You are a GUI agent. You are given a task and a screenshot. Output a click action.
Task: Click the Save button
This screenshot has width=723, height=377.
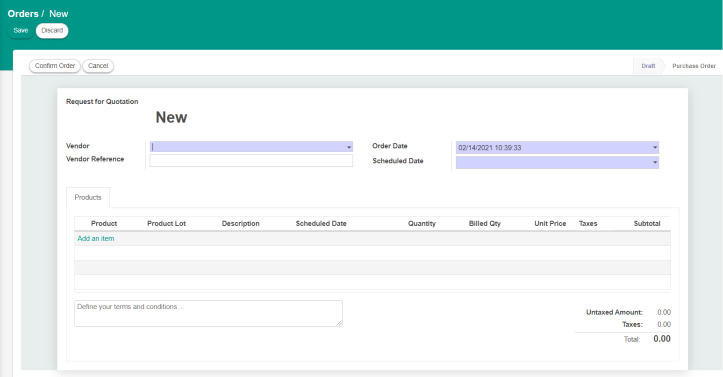pyautogui.click(x=21, y=30)
